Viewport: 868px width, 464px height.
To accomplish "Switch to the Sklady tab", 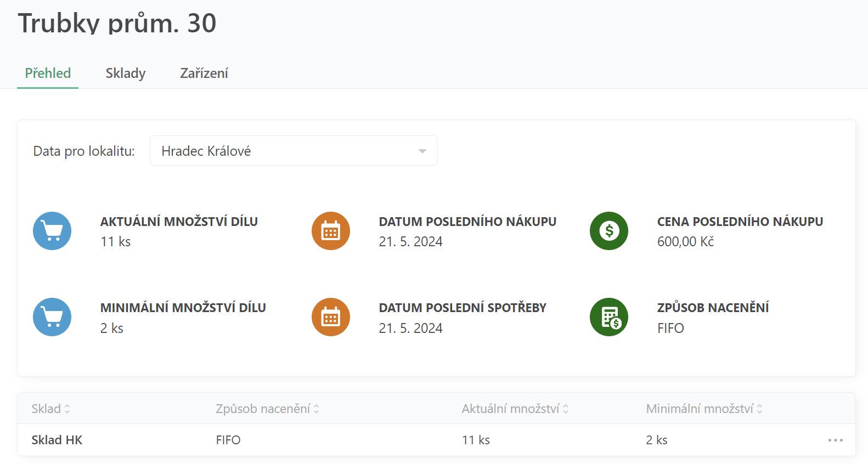I will click(x=126, y=73).
